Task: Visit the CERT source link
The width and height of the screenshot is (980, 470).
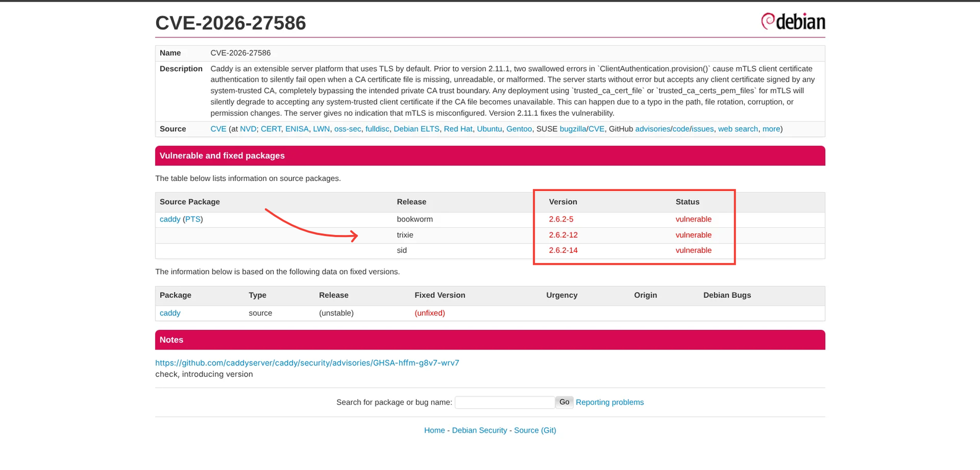Action: tap(271, 129)
